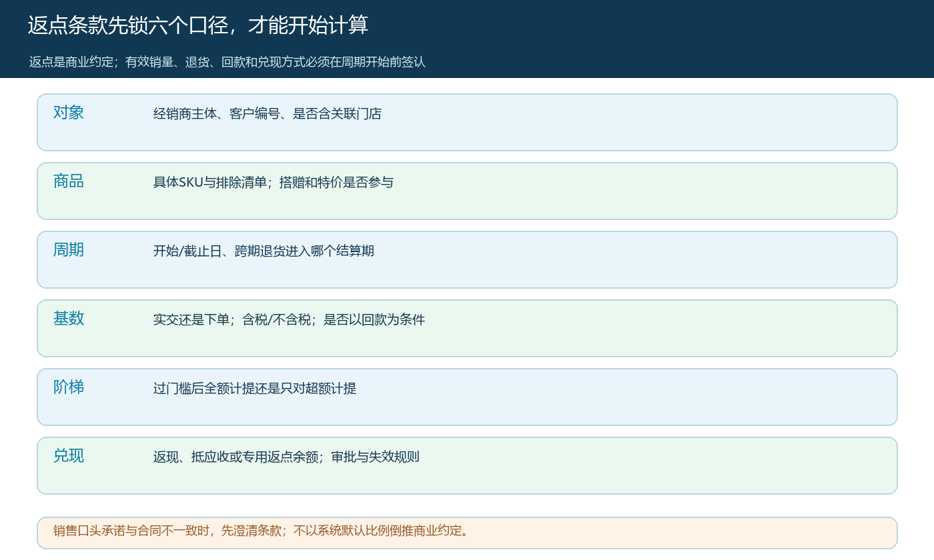The image size is (934, 560).
Task: Click the 兑现 row label
Action: 69,456
